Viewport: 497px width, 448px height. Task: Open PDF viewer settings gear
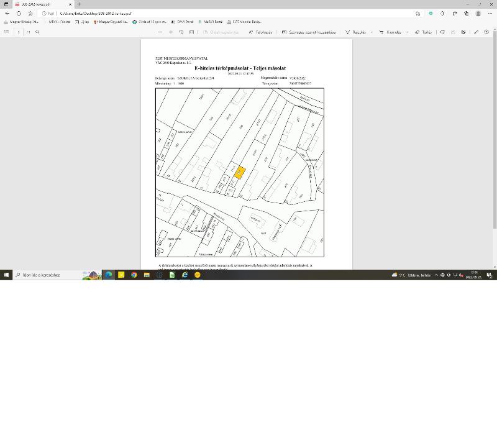(486, 32)
